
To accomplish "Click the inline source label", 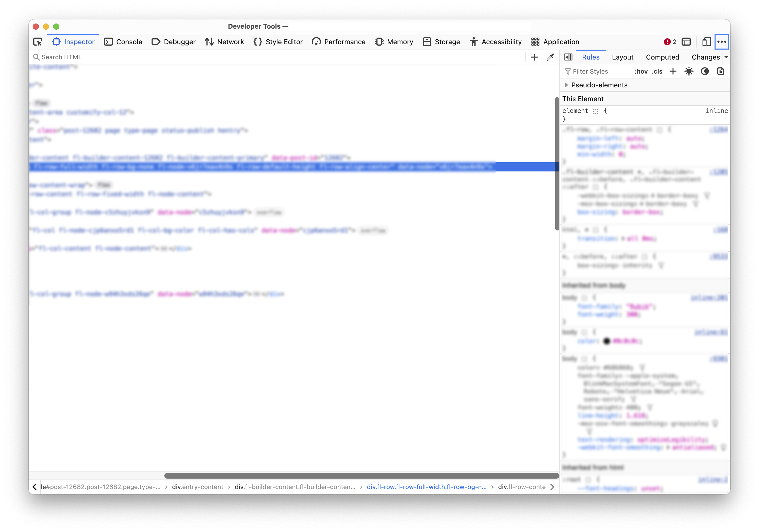I will (717, 111).
